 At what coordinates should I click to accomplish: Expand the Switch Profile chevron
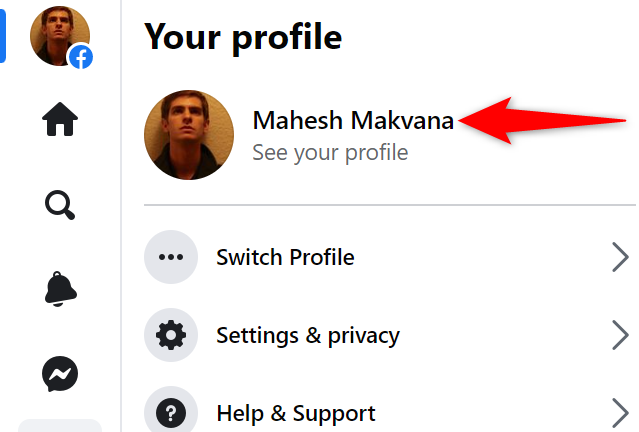620,257
